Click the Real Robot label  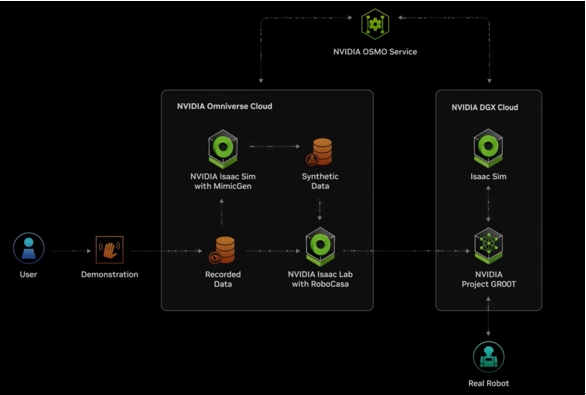coord(488,383)
